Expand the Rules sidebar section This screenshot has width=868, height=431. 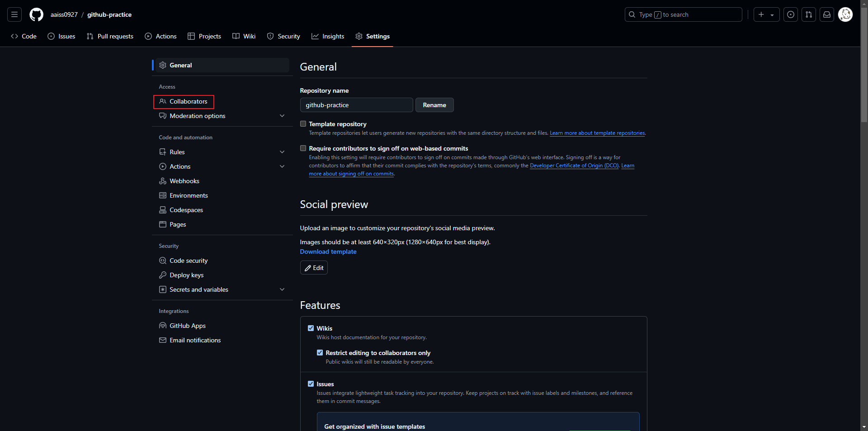point(282,152)
